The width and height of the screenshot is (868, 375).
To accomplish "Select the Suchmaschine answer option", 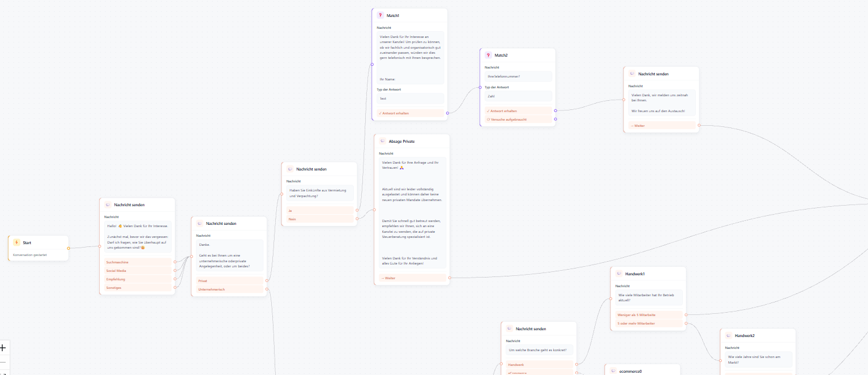I will pyautogui.click(x=138, y=262).
